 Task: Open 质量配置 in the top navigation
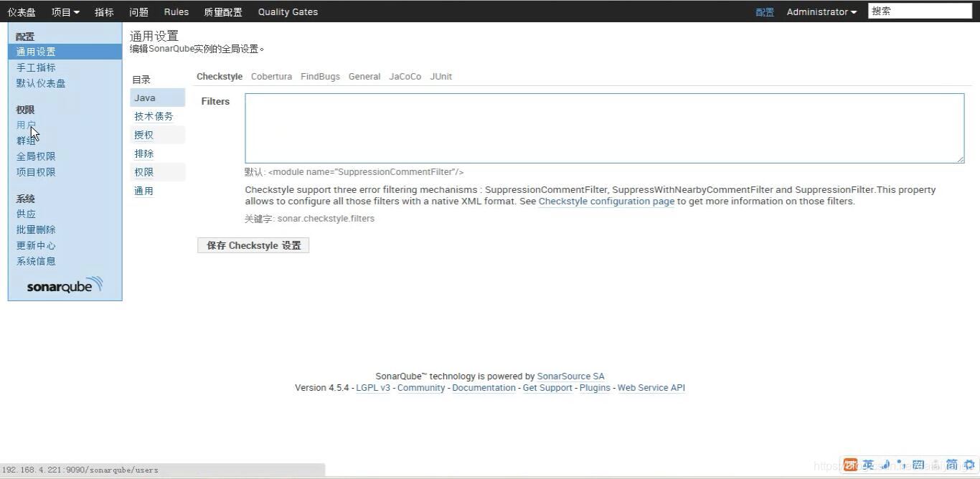pos(223,11)
